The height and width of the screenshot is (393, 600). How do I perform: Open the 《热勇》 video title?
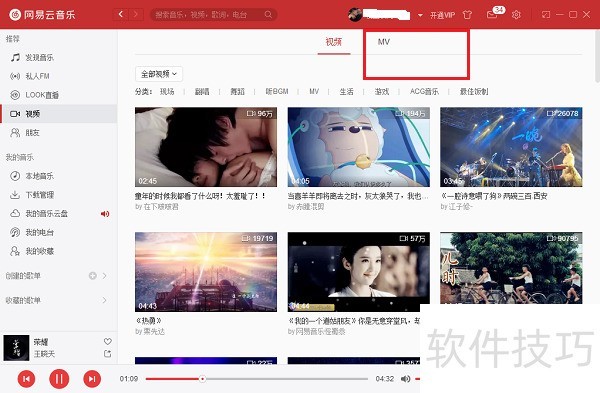click(148, 321)
